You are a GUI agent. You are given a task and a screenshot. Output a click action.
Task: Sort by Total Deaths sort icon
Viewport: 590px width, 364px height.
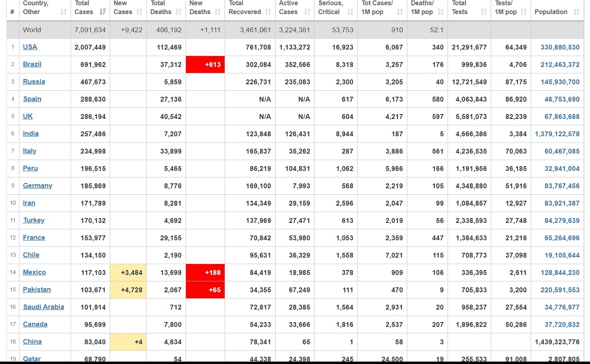178,12
